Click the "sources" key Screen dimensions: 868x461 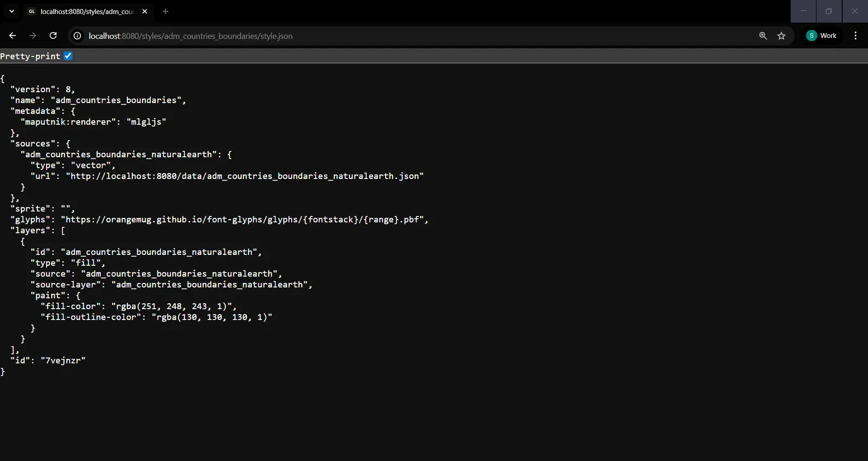click(33, 144)
